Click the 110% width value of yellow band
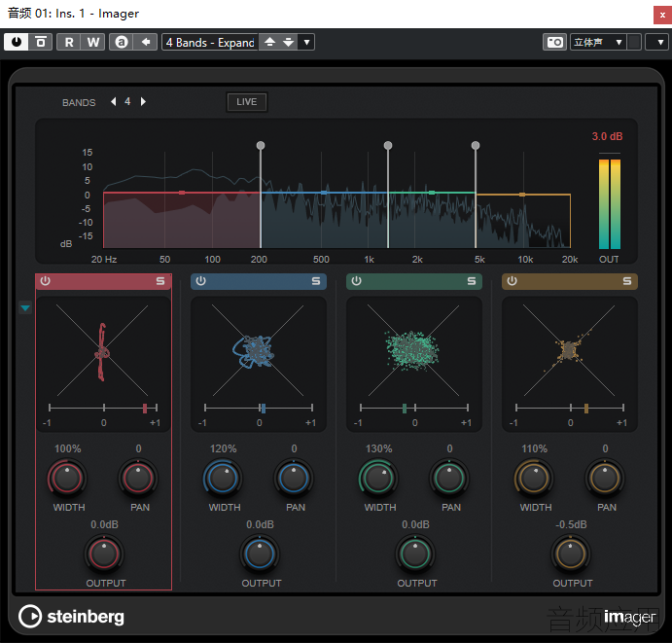 (x=535, y=448)
